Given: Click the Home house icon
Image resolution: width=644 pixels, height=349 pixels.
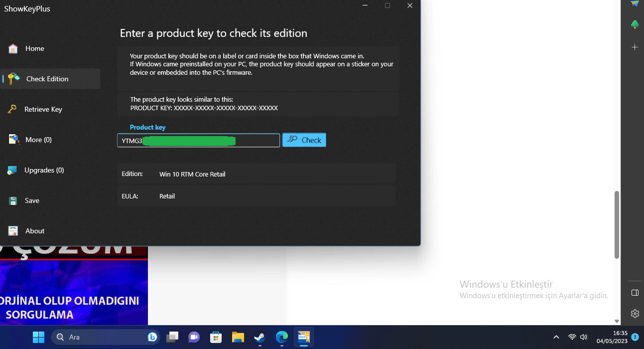Looking at the screenshot, I should (13, 48).
